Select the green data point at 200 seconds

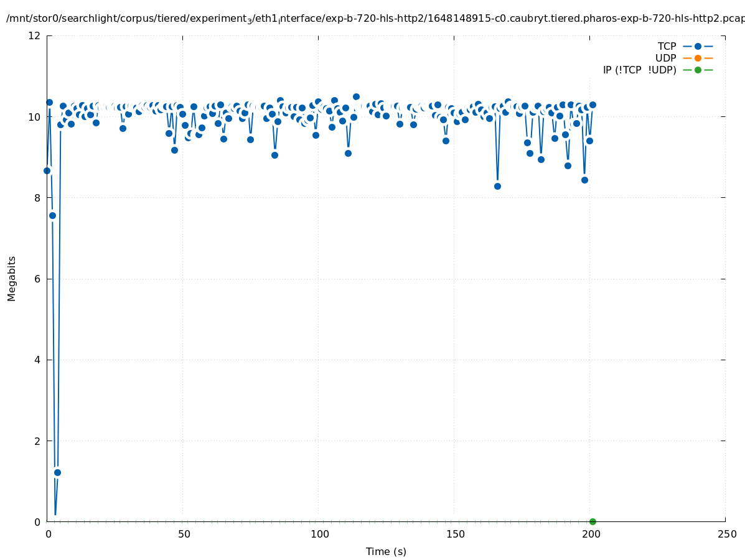(x=593, y=521)
